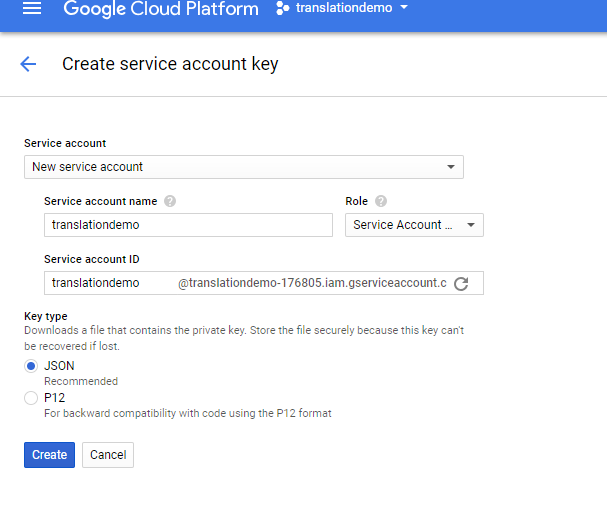
Task: Click the Cancel button
Action: 108,455
